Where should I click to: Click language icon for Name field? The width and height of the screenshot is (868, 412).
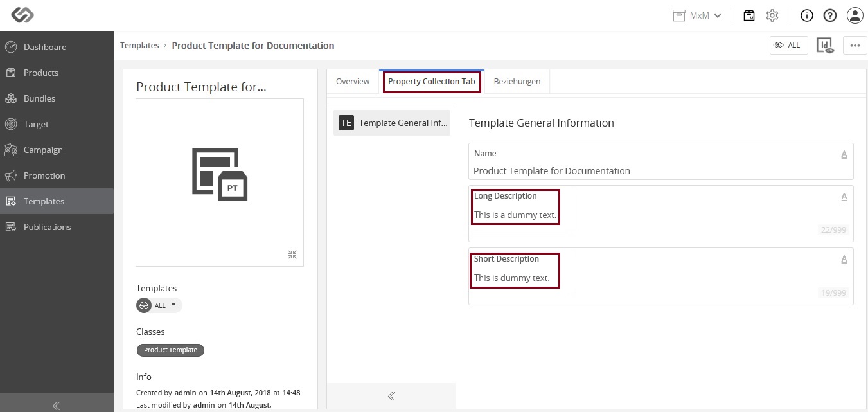[844, 154]
